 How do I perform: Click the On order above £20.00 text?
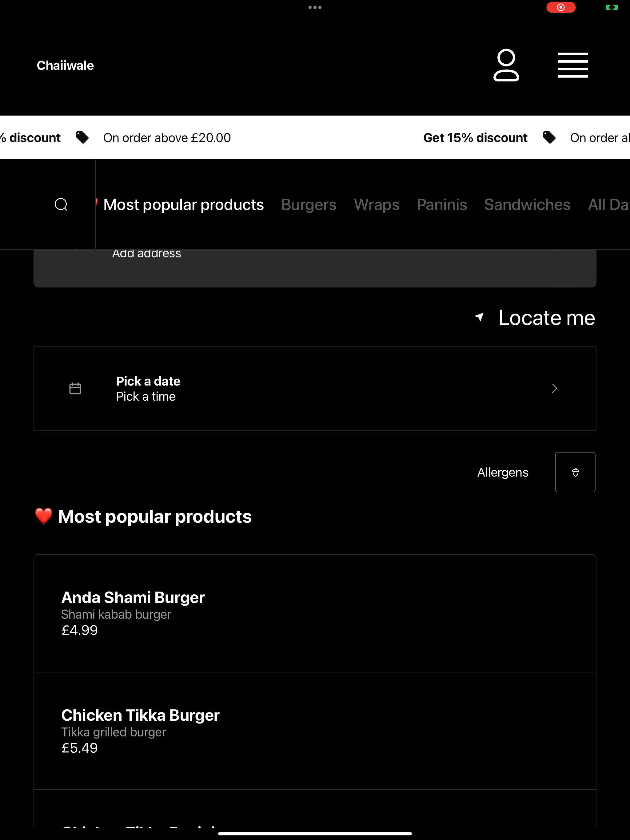click(x=167, y=137)
